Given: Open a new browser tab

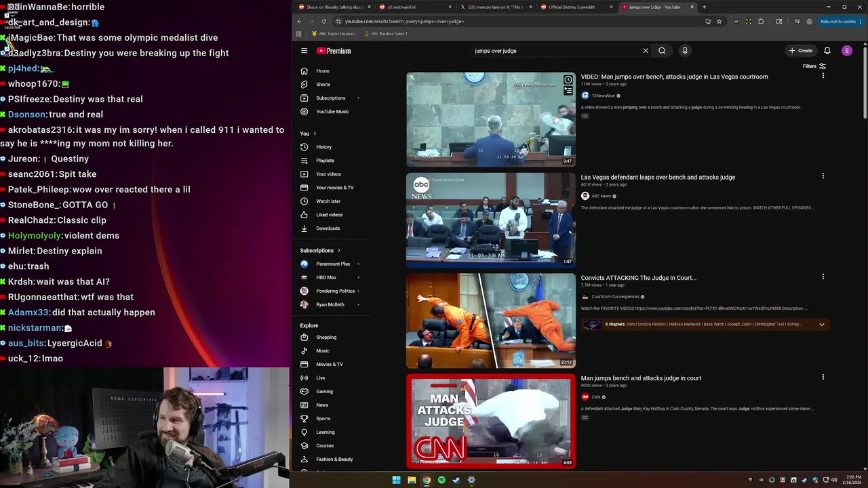Looking at the screenshot, I should [704, 7].
